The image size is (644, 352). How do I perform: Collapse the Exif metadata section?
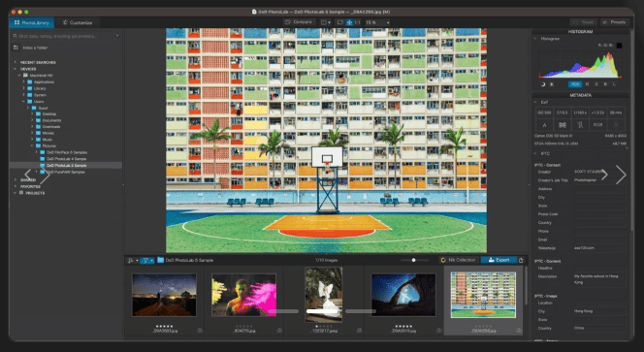(x=535, y=102)
